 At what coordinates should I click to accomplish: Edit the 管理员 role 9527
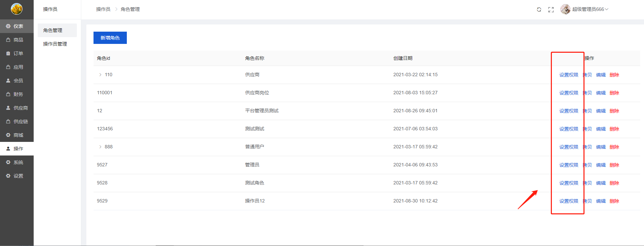click(x=600, y=165)
